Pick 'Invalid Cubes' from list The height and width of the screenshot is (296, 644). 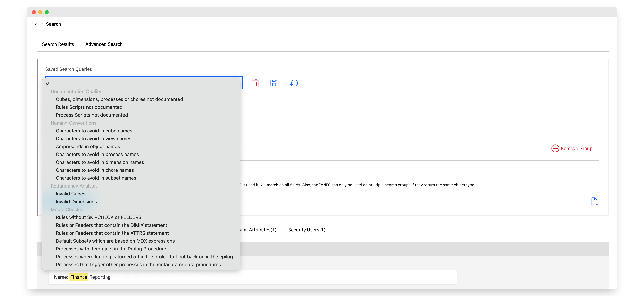click(71, 194)
